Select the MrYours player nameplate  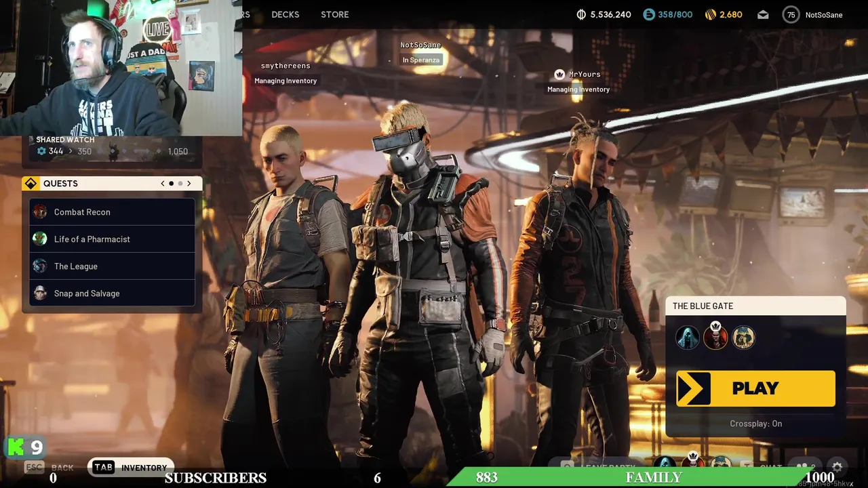click(585, 74)
